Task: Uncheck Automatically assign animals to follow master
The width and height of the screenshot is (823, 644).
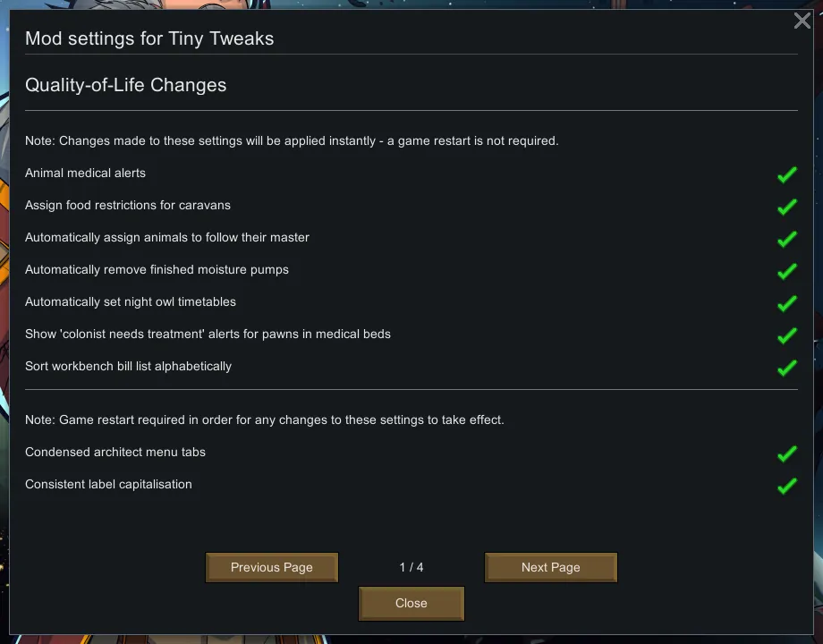Action: pyautogui.click(x=786, y=239)
